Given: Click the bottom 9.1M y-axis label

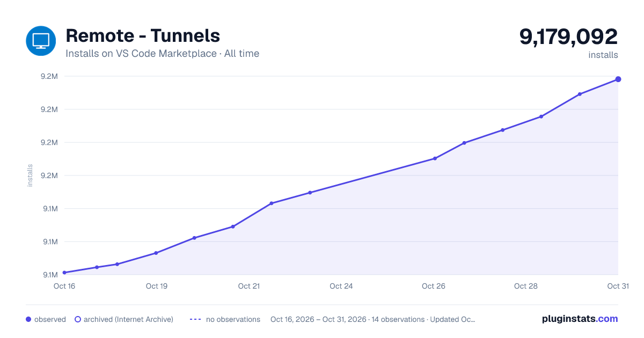Looking at the screenshot, I should pyautogui.click(x=49, y=275).
